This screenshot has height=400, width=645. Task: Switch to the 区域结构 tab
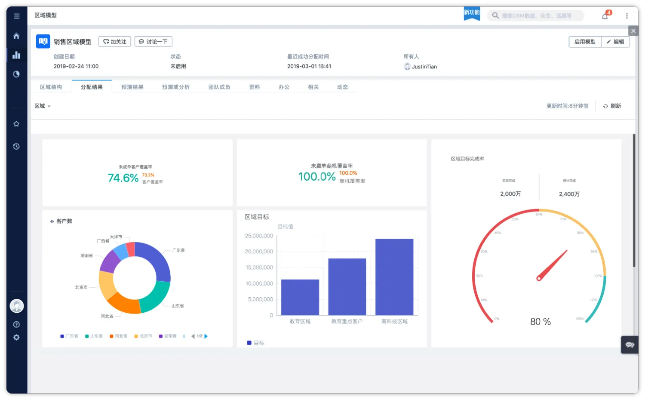50,87
